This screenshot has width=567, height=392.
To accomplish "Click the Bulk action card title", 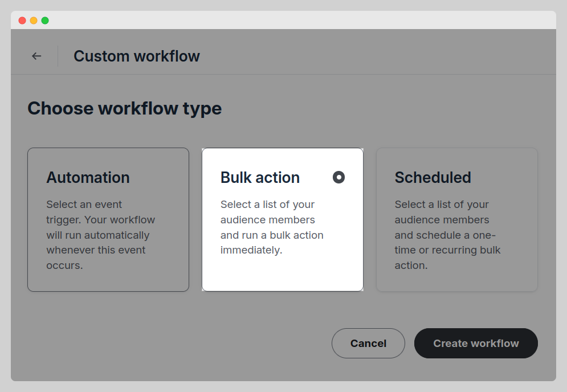I will point(260,178).
